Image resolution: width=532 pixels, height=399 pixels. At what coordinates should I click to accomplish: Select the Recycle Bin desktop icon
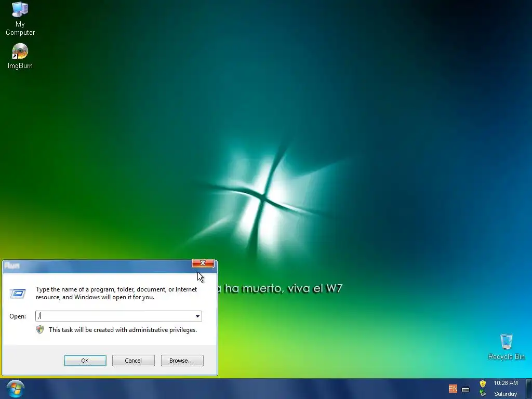506,347
